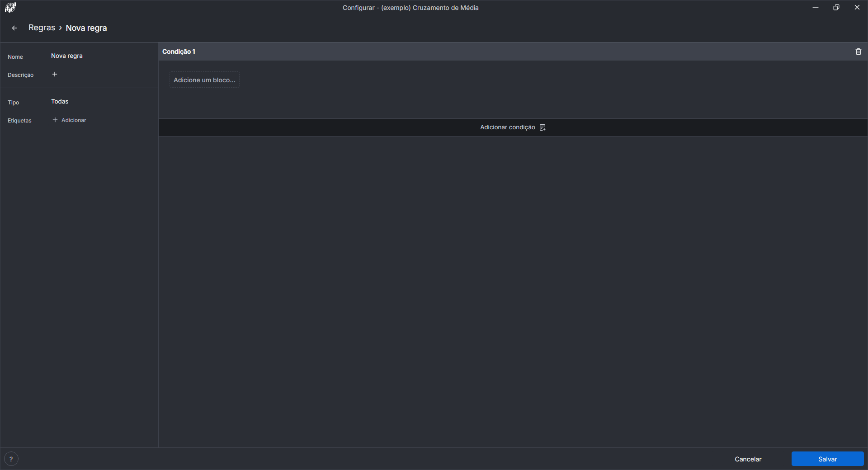
Task: Add a description with the plus icon
Action: 55,74
